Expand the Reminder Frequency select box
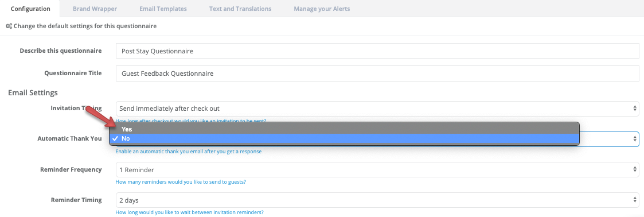The height and width of the screenshot is (217, 644). 377,169
